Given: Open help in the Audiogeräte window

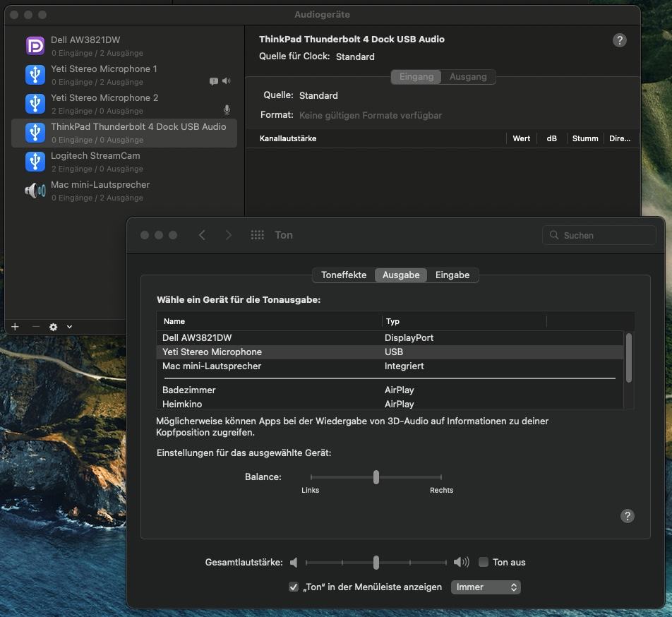Looking at the screenshot, I should 619,40.
